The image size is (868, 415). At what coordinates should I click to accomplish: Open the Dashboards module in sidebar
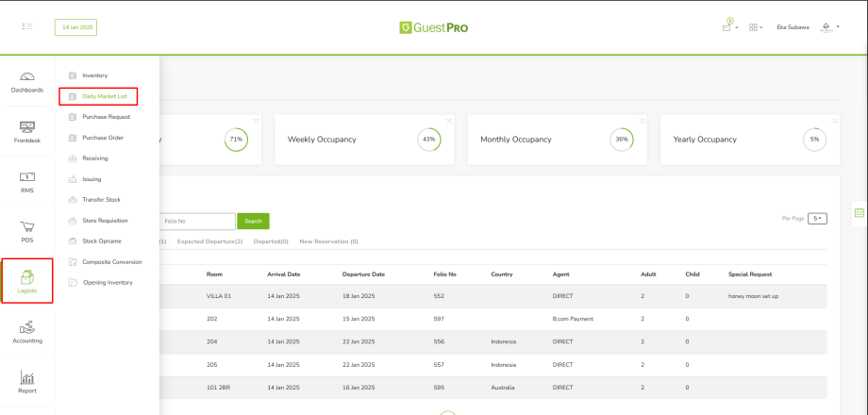(27, 82)
